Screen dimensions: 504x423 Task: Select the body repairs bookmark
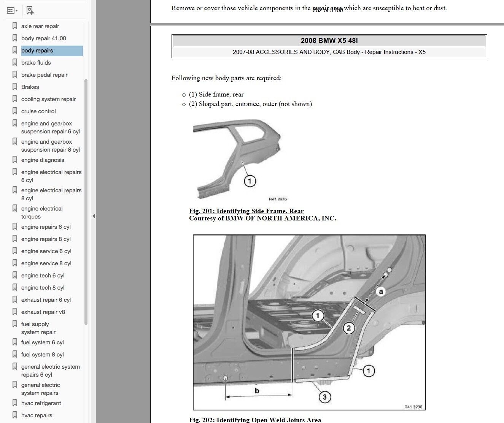(37, 51)
